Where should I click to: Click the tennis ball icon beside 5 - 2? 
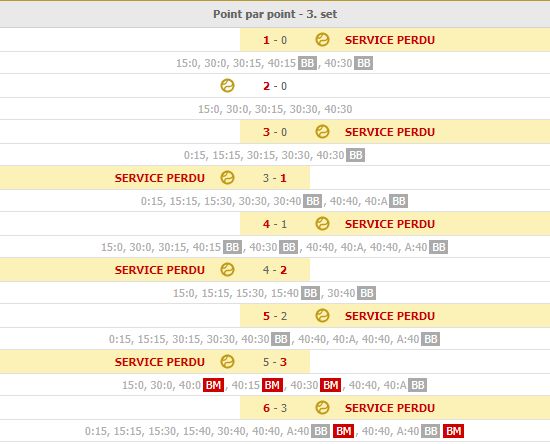pos(322,315)
